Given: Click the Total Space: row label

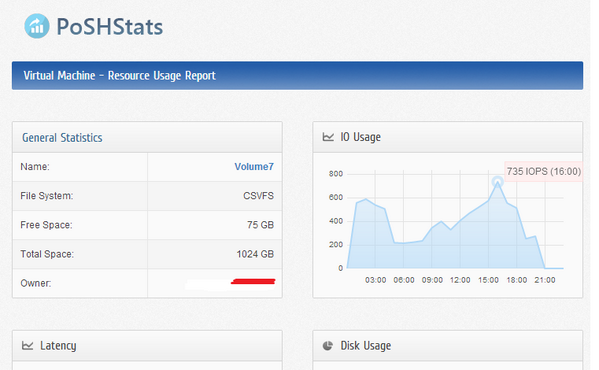Looking at the screenshot, I should coord(47,254).
